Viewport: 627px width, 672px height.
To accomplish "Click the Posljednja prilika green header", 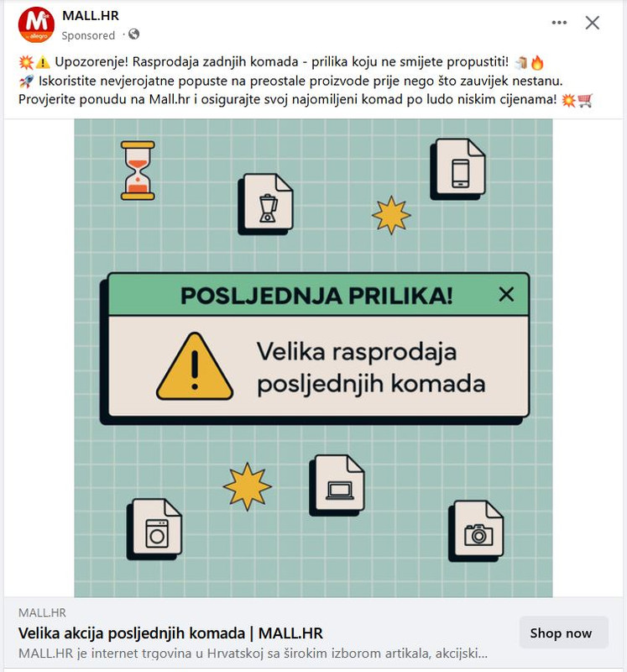I will coord(319,295).
